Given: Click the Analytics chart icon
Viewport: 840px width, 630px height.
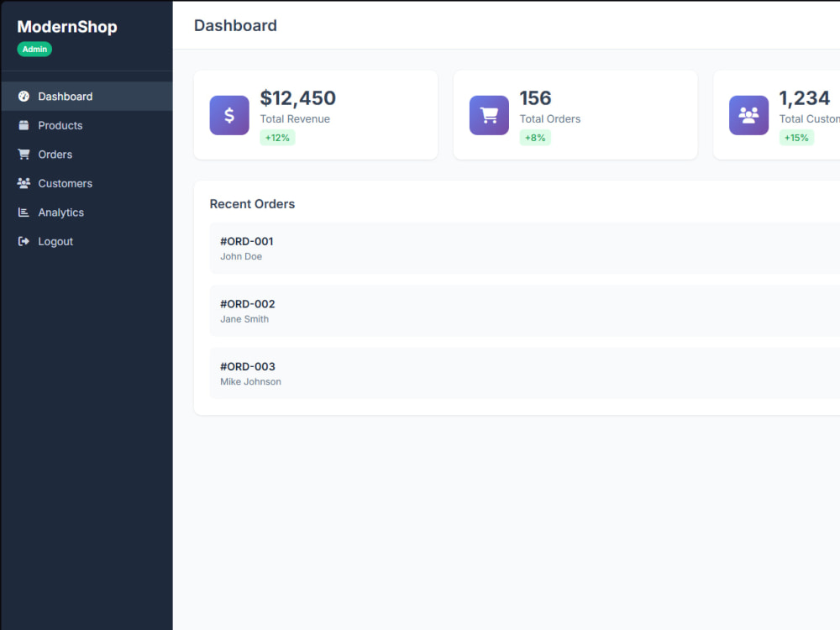Looking at the screenshot, I should click(x=24, y=213).
